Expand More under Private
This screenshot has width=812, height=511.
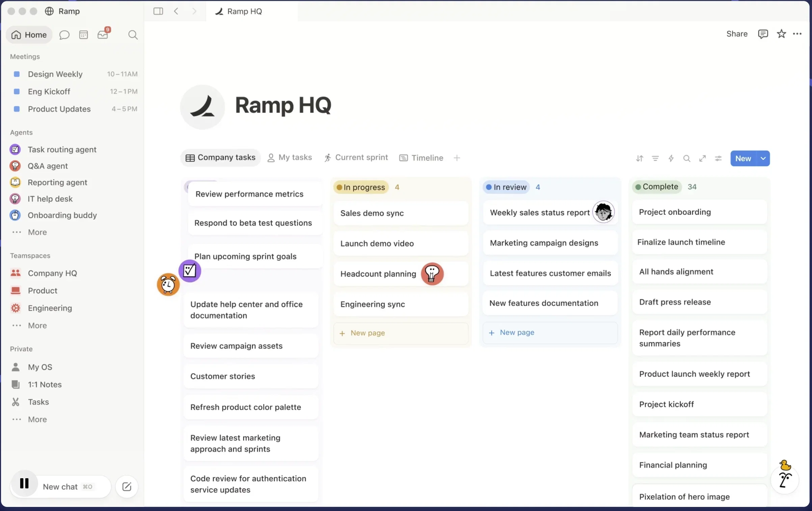37,419
